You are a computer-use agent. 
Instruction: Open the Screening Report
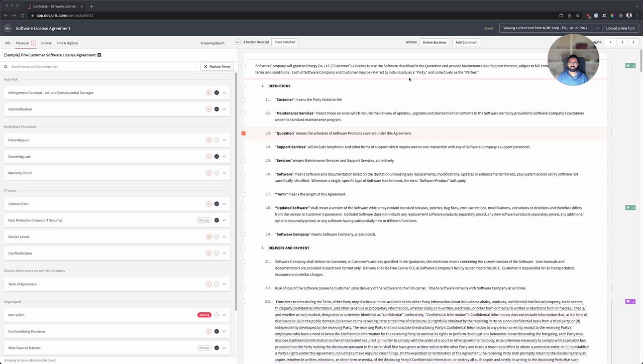point(212,43)
